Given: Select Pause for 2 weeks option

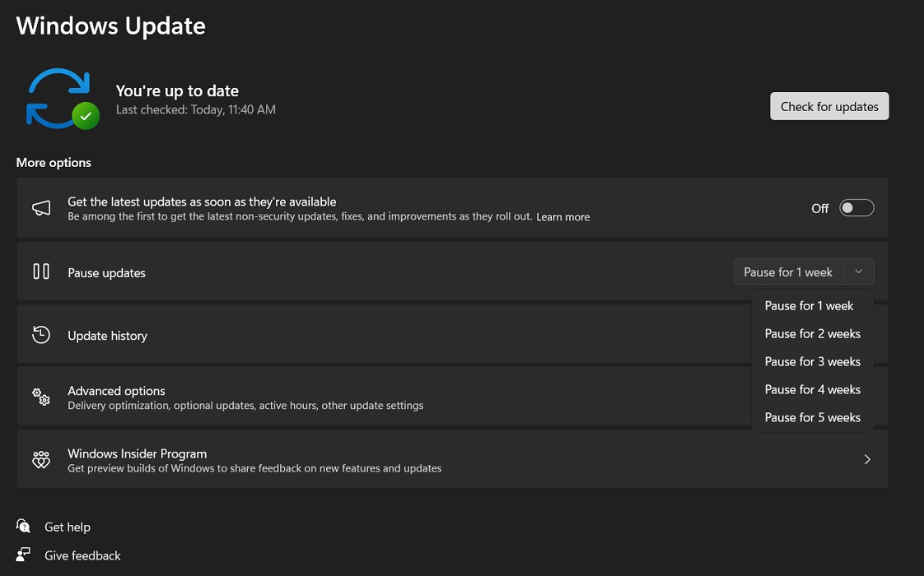Looking at the screenshot, I should point(813,333).
